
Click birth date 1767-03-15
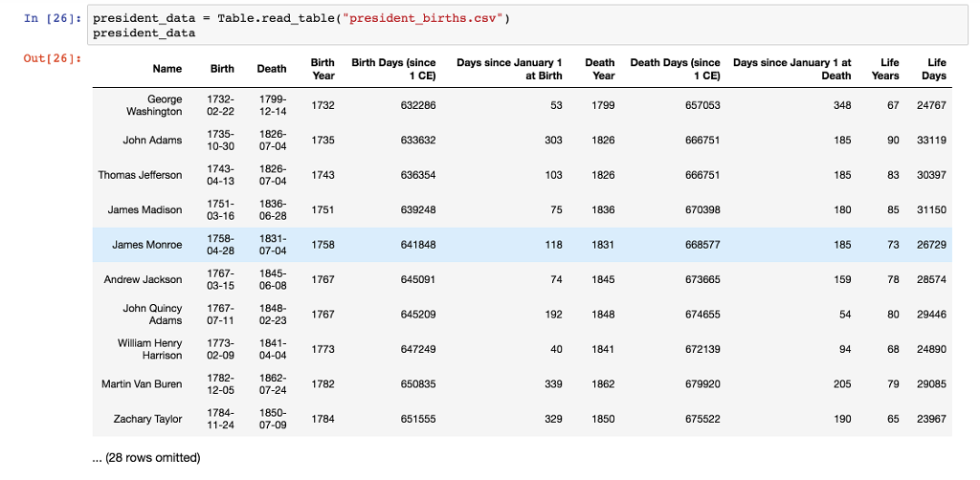pos(220,279)
